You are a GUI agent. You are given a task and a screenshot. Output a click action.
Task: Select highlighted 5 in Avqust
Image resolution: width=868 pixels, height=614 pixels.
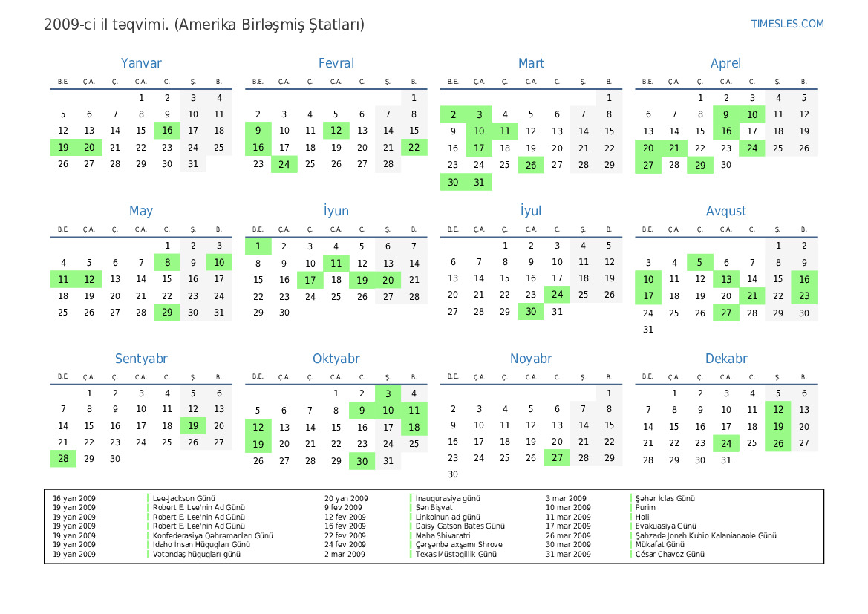point(699,262)
